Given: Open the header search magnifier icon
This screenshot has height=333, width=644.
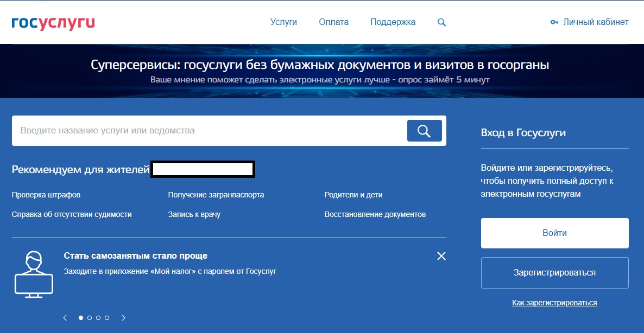Looking at the screenshot, I should click(x=441, y=23).
